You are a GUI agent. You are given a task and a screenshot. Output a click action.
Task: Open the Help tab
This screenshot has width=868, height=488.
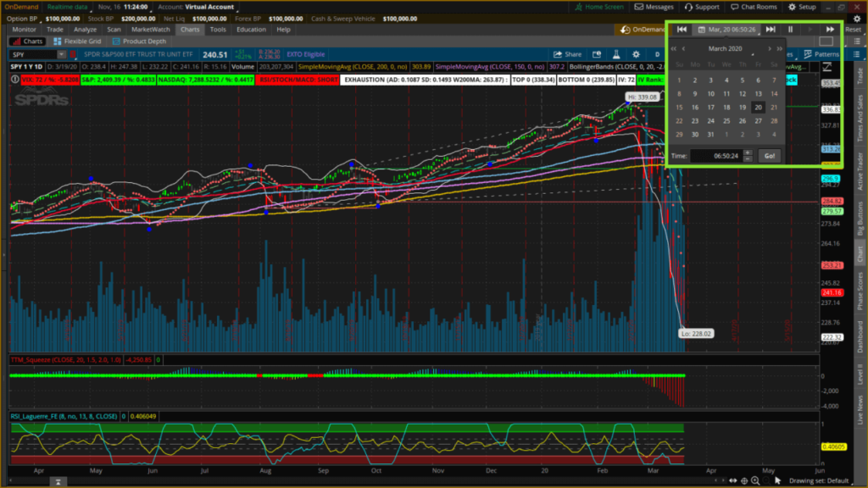283,30
